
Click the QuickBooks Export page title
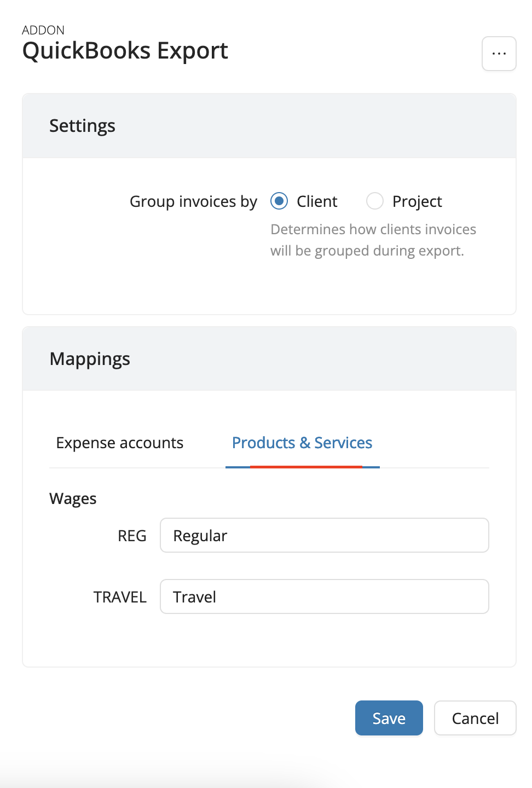[x=125, y=51]
